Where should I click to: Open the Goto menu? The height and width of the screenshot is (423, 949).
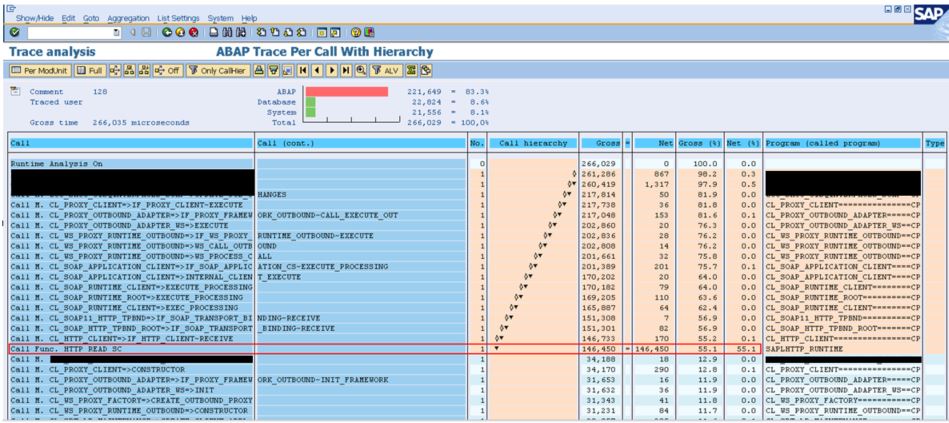(91, 19)
